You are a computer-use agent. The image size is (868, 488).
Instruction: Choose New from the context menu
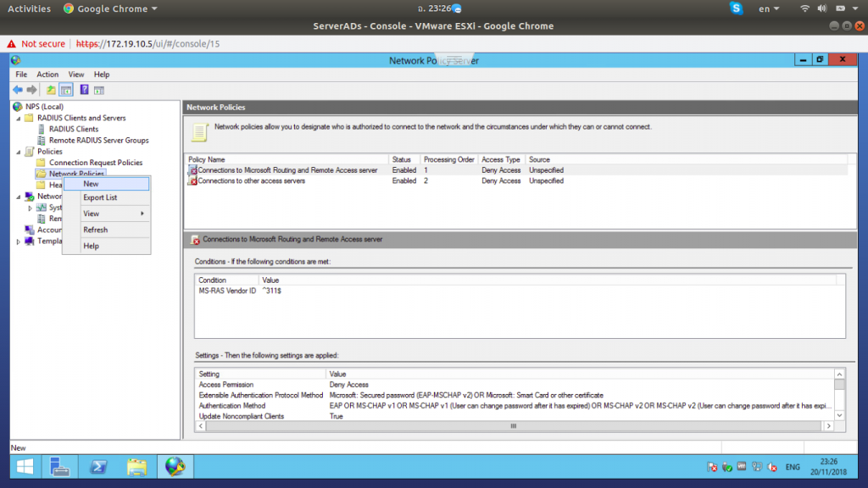(x=106, y=184)
